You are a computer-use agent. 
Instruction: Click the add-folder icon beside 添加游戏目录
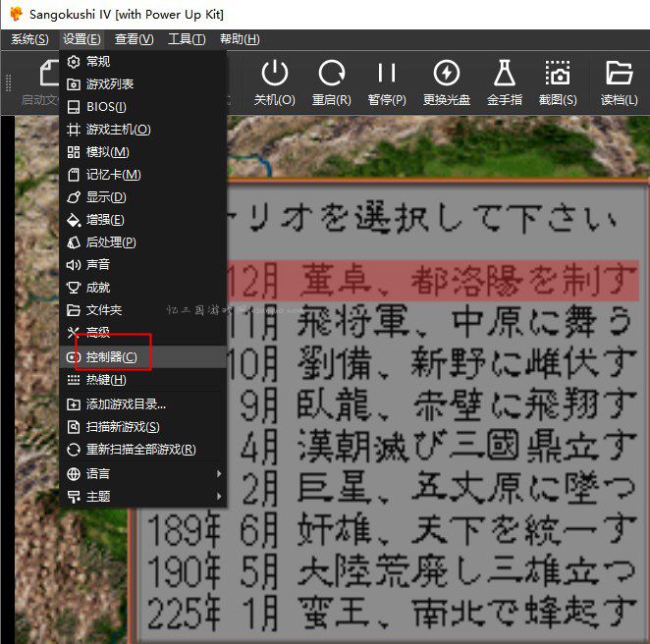(74, 404)
